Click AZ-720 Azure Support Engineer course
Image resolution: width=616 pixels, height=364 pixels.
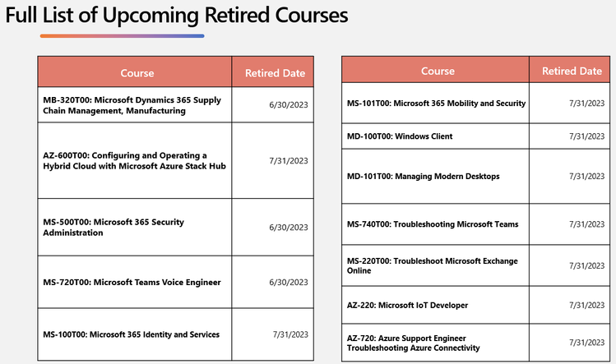(414, 343)
